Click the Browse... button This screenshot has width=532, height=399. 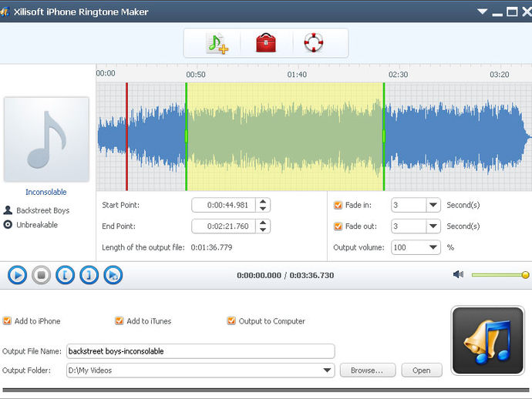[368, 370]
